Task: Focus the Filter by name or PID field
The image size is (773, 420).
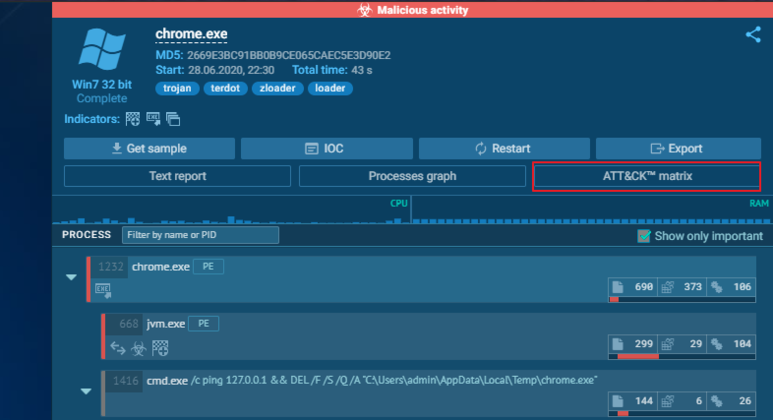Action: 200,235
